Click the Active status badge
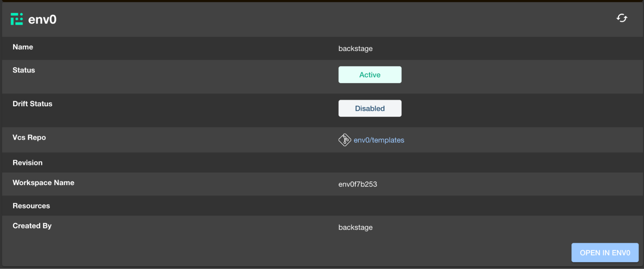644x269 pixels. (x=370, y=75)
